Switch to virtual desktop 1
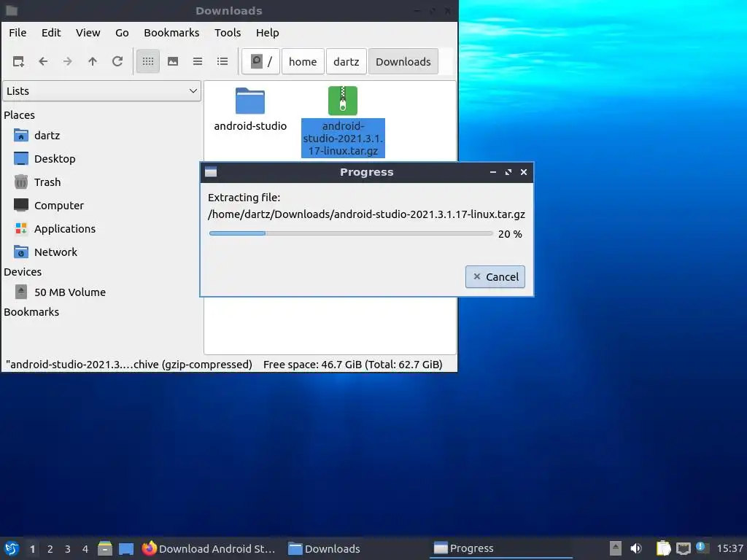The width and height of the screenshot is (747, 560). point(32,549)
